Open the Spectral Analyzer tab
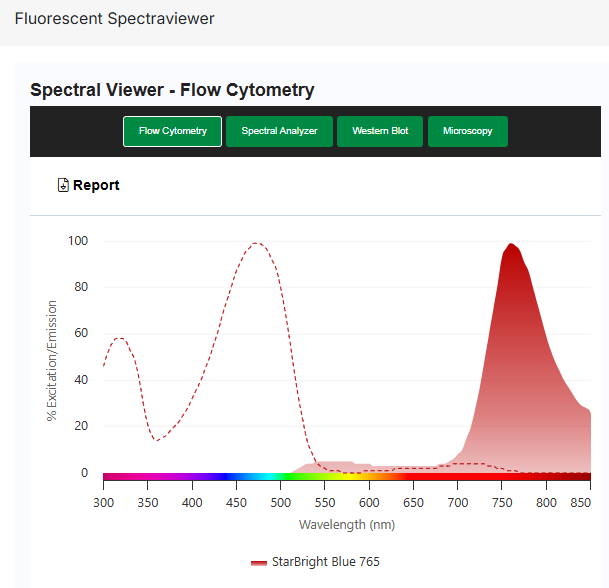 [279, 131]
